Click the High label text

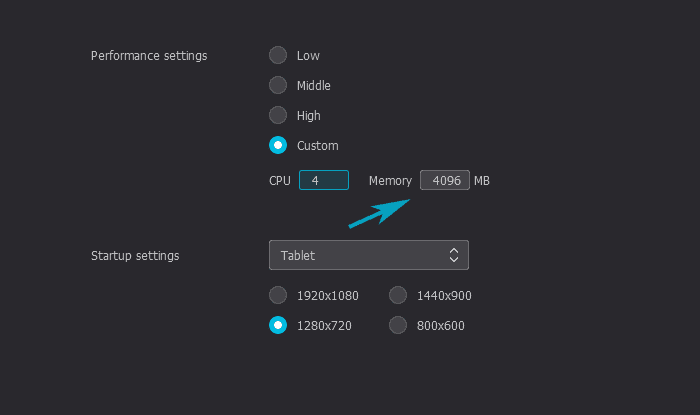point(308,116)
